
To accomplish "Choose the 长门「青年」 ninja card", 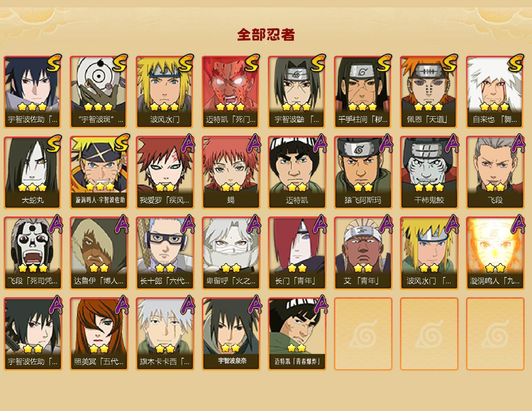I will click(297, 253).
